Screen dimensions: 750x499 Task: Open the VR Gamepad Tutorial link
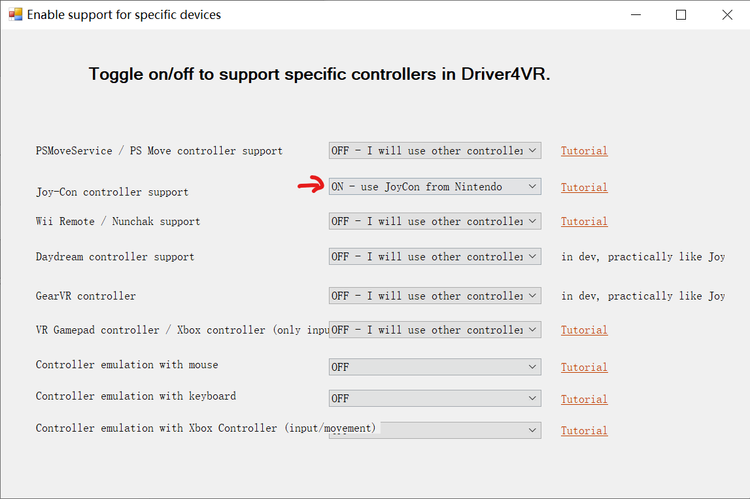point(584,330)
